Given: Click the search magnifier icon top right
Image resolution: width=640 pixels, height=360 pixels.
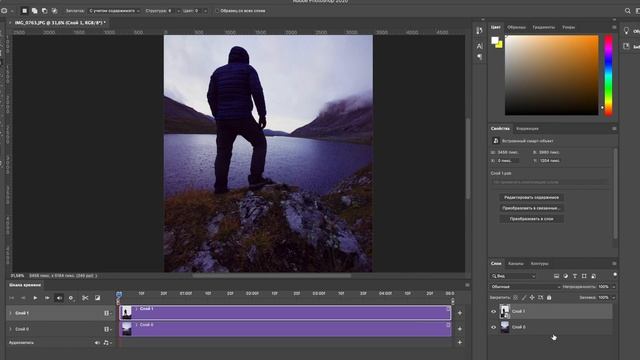Looking at the screenshot, I should pyautogui.click(x=628, y=11).
